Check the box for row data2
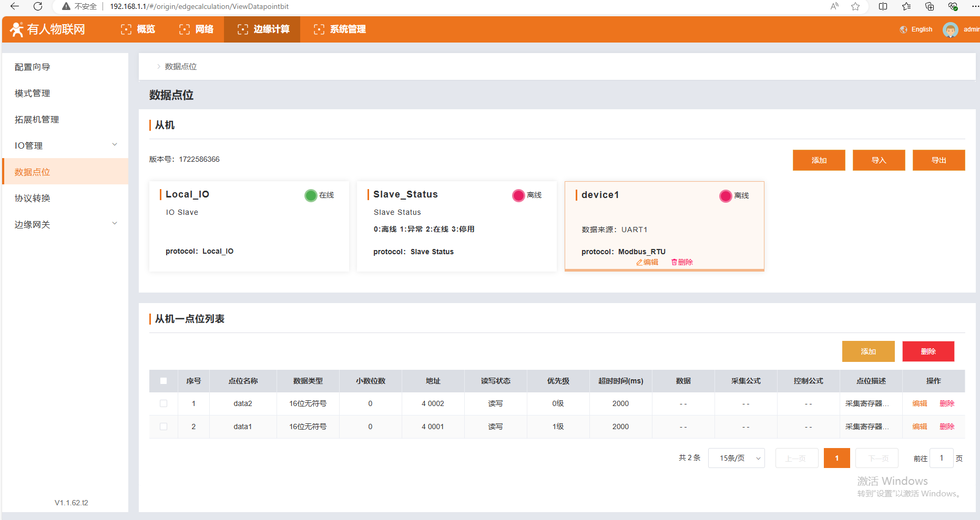Viewport: 980px width, 520px height. pos(164,403)
